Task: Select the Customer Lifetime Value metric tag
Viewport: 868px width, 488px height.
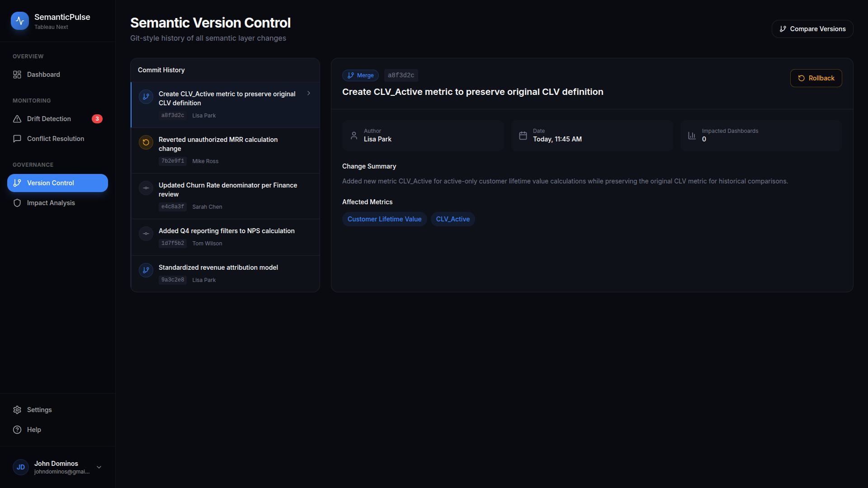Action: [x=384, y=219]
